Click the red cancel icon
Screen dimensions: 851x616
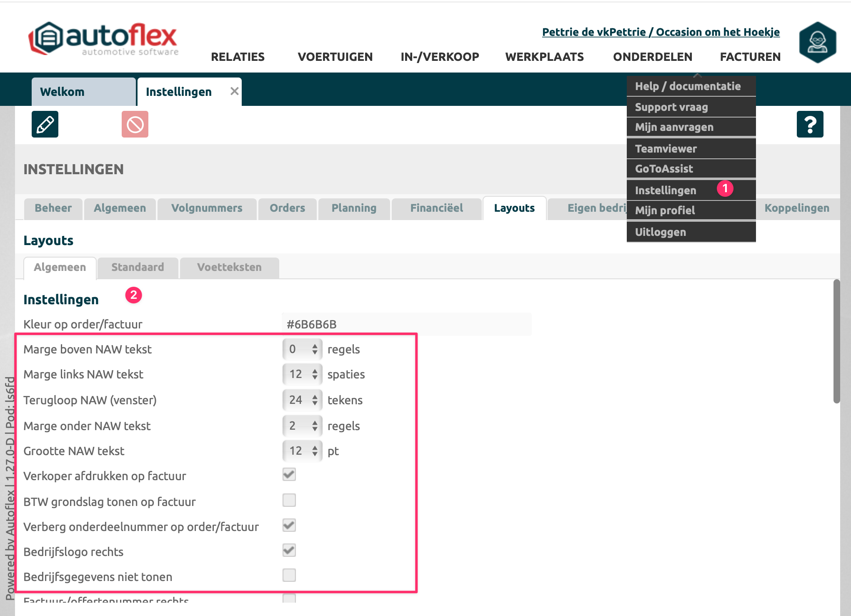(135, 124)
